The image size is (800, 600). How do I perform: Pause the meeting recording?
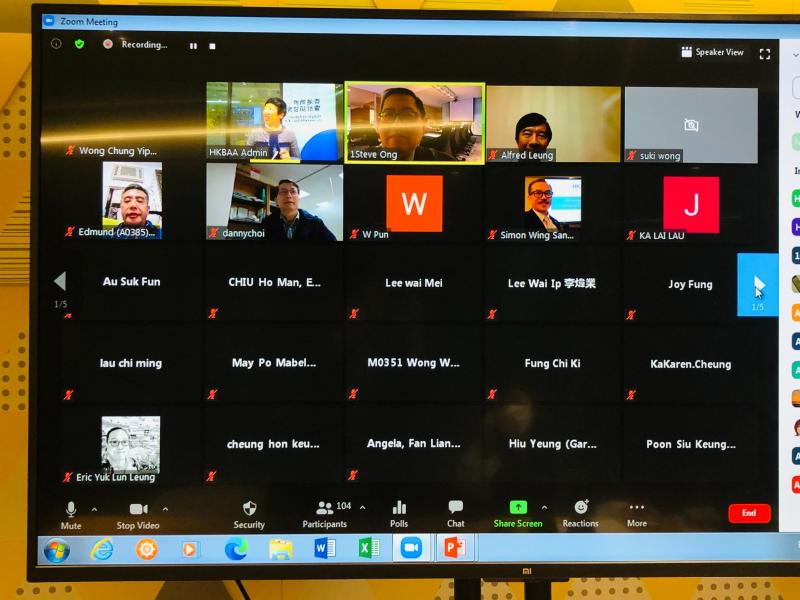click(x=193, y=45)
